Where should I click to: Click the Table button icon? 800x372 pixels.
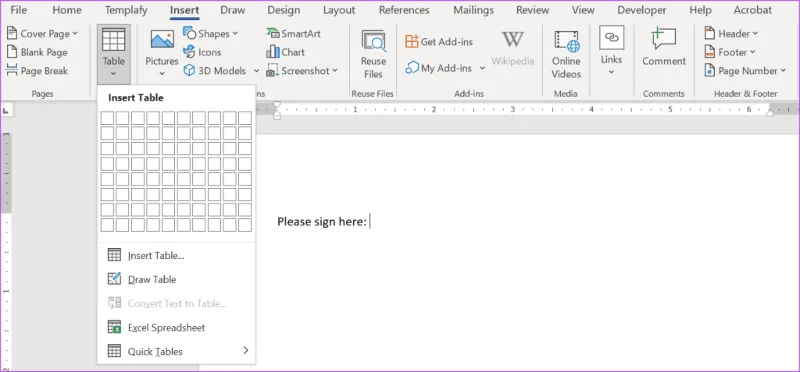pos(113,40)
